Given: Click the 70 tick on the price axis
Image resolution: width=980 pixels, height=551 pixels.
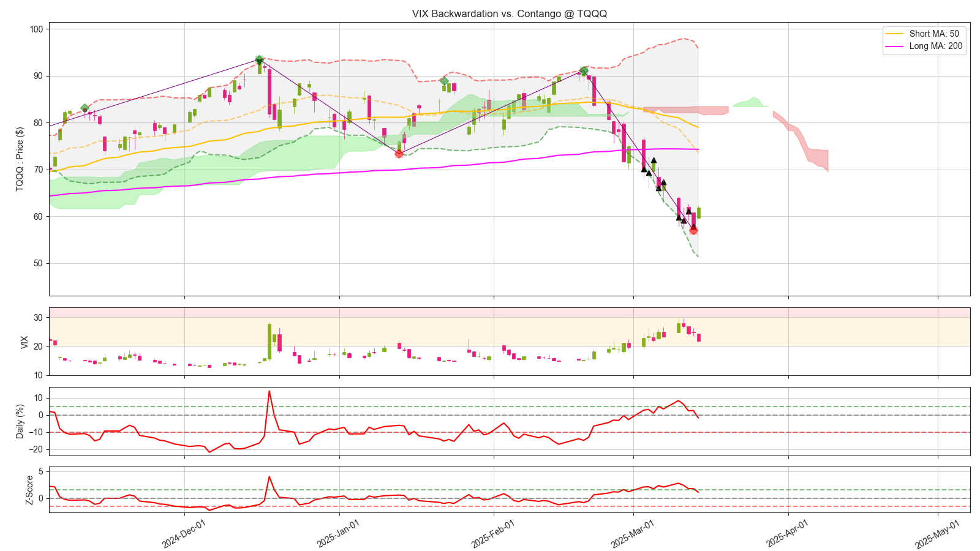Looking at the screenshot, I should pyautogui.click(x=38, y=170).
